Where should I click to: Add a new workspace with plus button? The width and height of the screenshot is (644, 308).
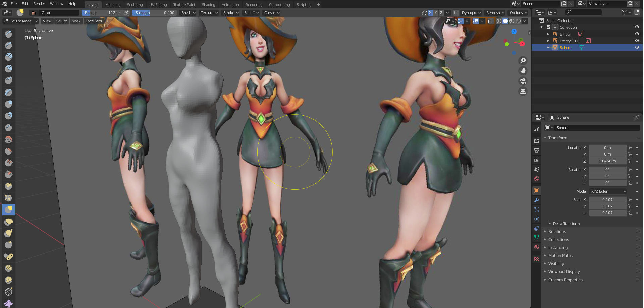tap(318, 5)
